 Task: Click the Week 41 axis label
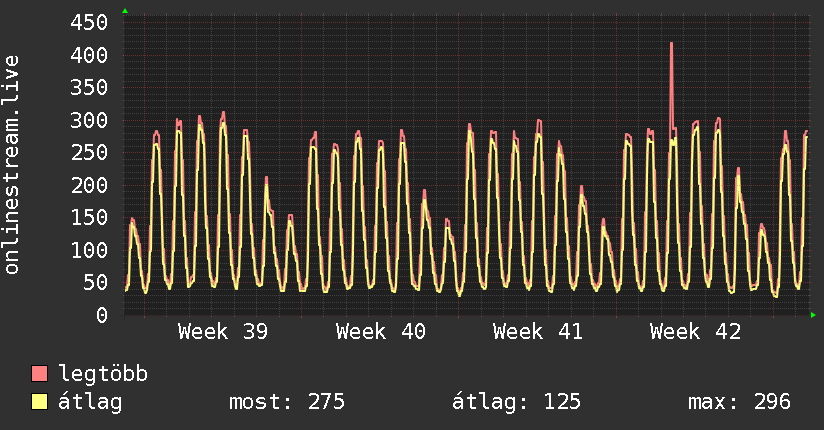click(538, 332)
